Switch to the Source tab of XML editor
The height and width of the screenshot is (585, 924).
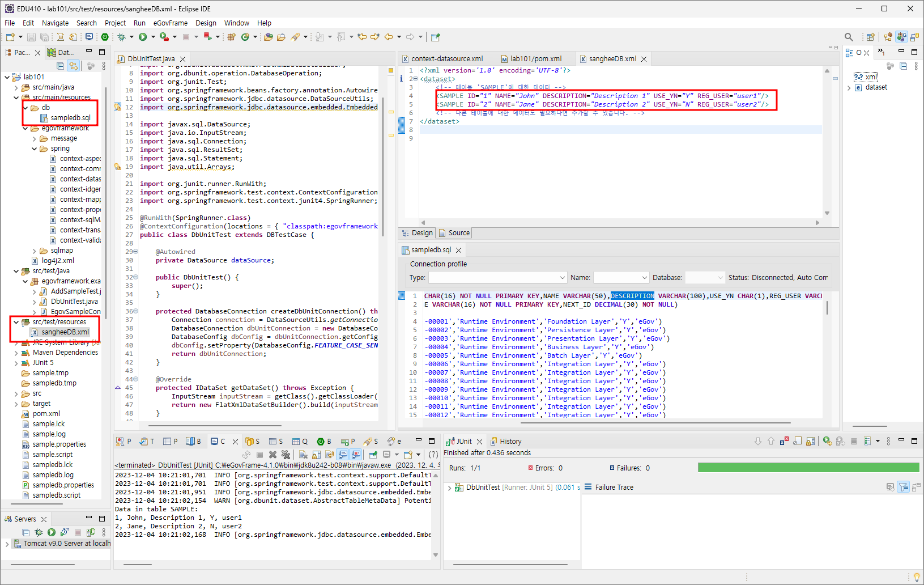click(x=453, y=233)
